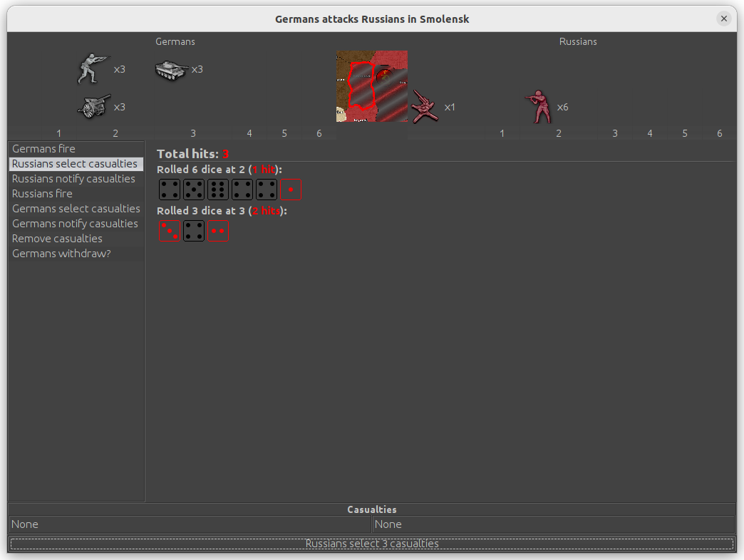Click the Smolensk territory map thumbnail
Screen dimensions: 744x560
pos(371,86)
